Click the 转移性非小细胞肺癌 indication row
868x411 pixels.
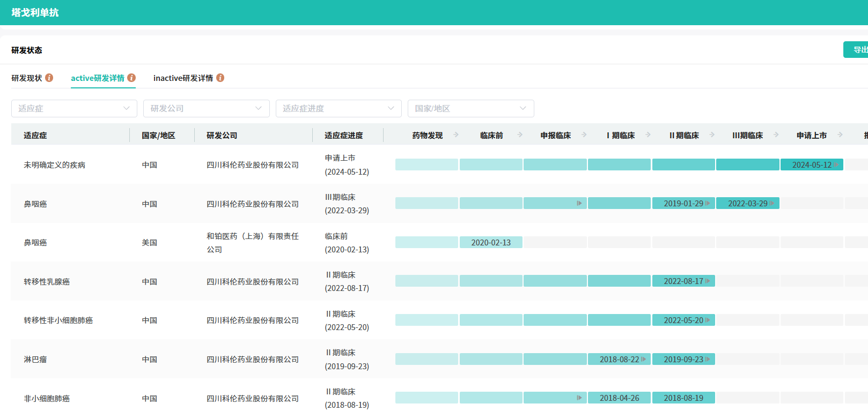(58, 320)
